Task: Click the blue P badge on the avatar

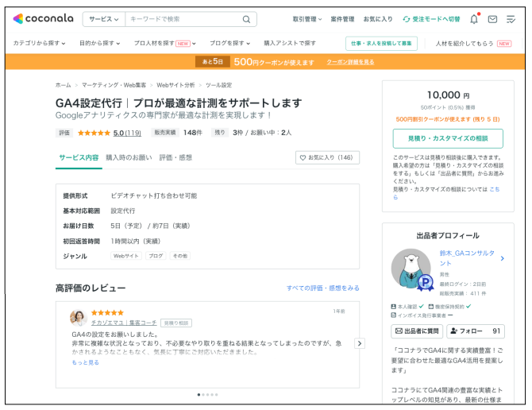Action: pyautogui.click(x=426, y=282)
